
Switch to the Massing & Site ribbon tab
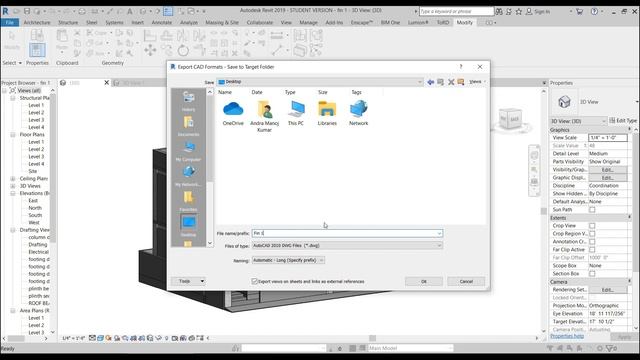(x=222, y=22)
